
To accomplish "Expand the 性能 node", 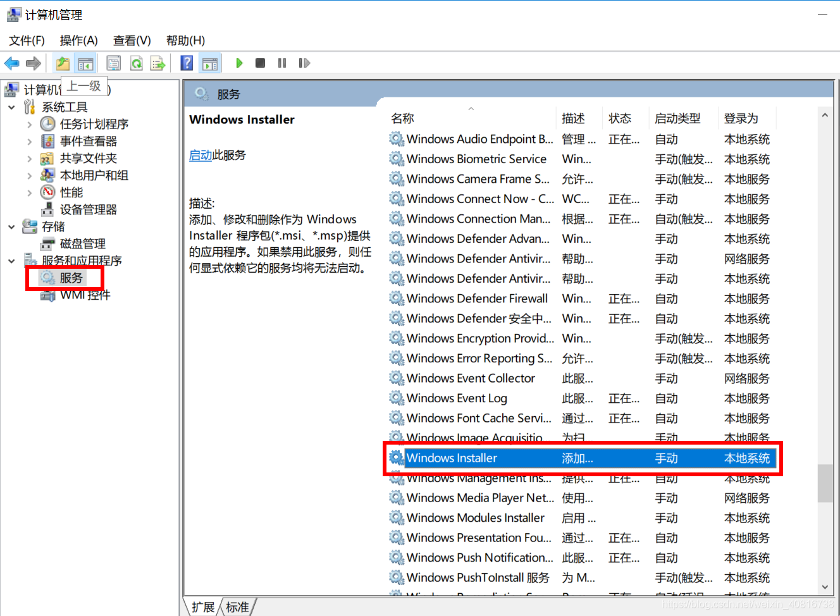I will pyautogui.click(x=29, y=192).
